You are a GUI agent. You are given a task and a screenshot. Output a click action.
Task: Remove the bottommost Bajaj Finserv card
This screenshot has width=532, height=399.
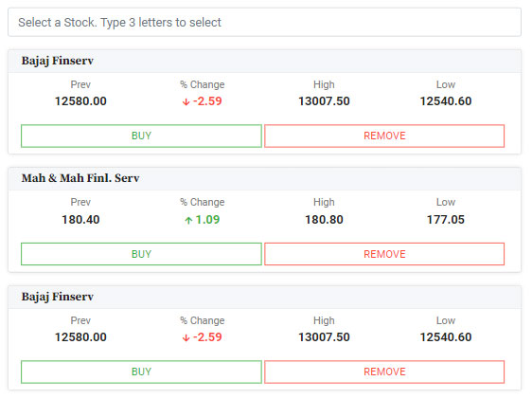click(384, 372)
